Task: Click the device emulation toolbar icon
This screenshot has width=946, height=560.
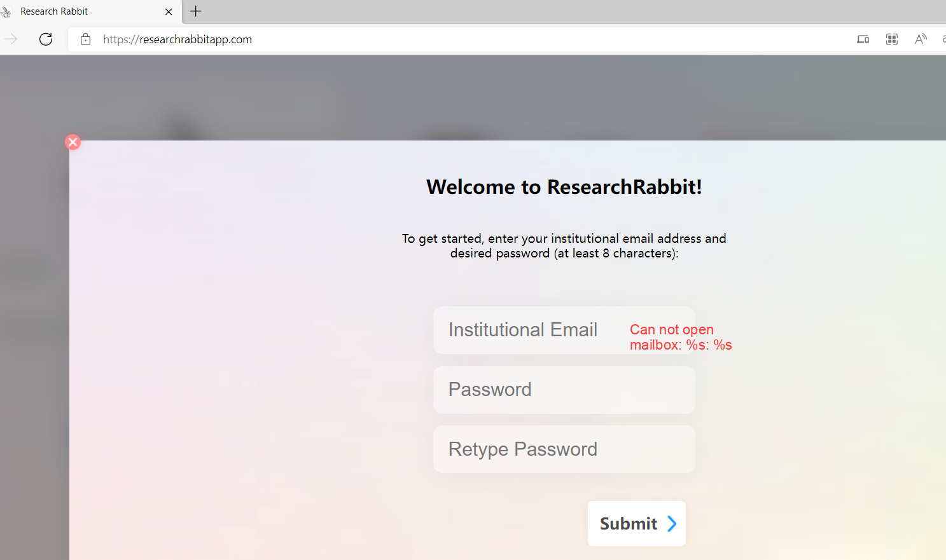Action: point(863,39)
